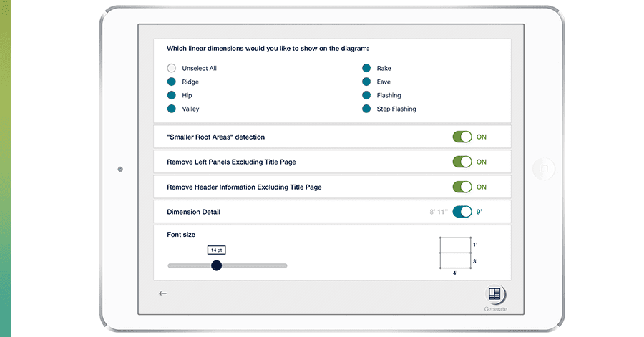Toggle the Ridge dimension option
The height and width of the screenshot is (337, 644).
point(172,82)
